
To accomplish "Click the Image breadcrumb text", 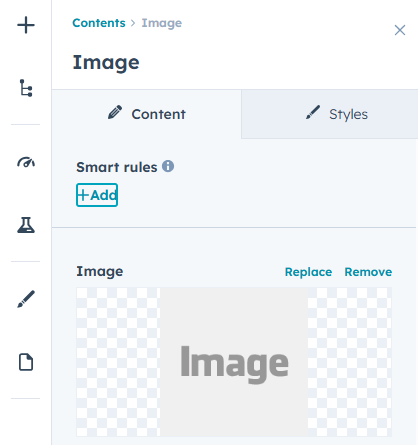I will 162,23.
